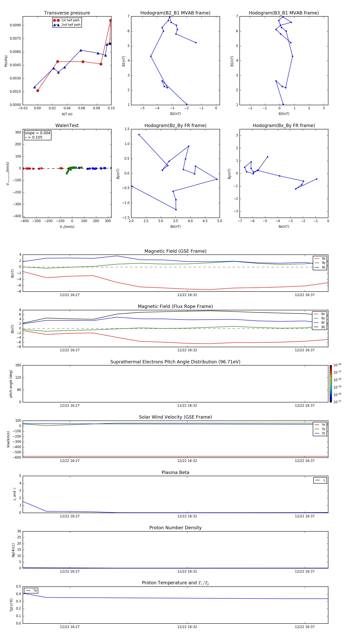The height and width of the screenshot is (644, 351).
Task: Click the 'Solar Wind Velocity (GSE Frame)' title
Action: (175, 417)
